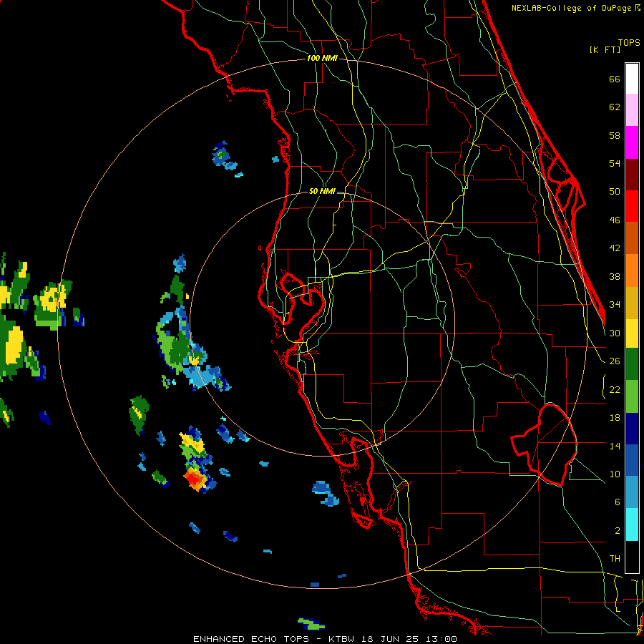The image size is (644, 644).
Task: Select the dark green legend swatch
Action: [x=632, y=364]
